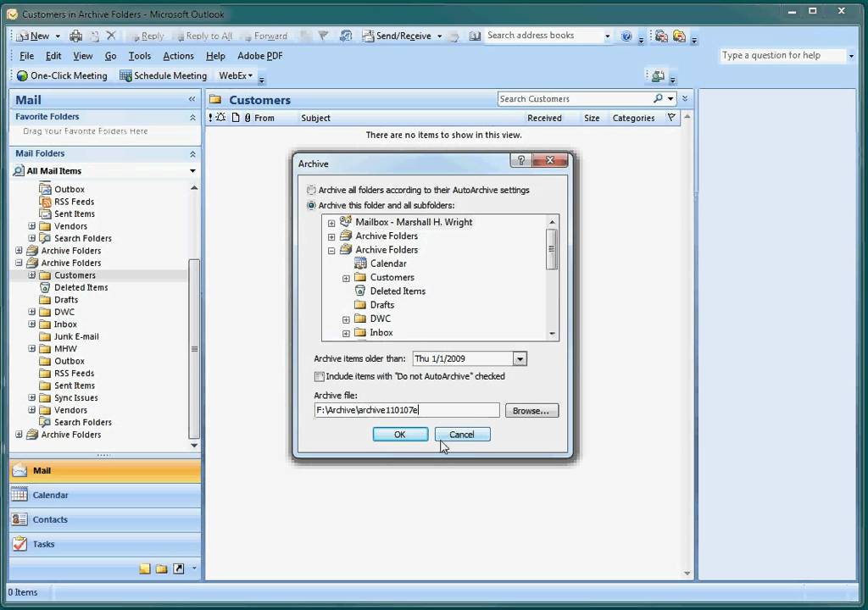Expand DWC folder in Archive dialog tree

(x=346, y=319)
